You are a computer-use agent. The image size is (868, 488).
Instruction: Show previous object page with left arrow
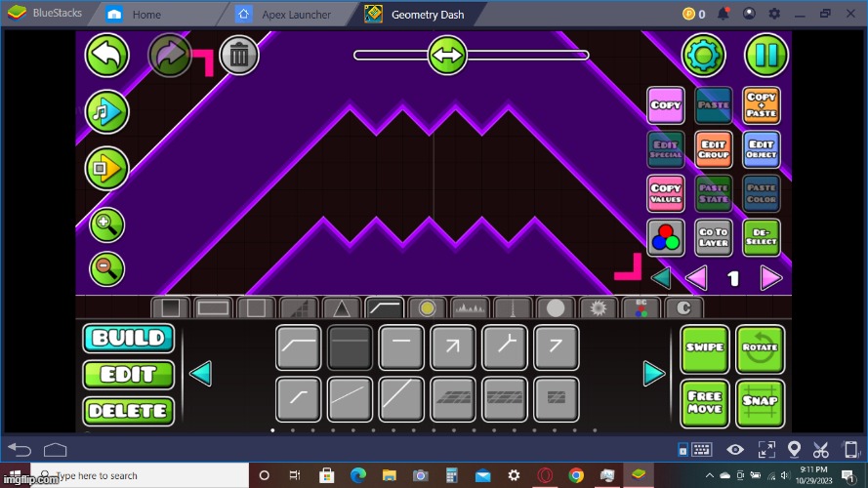(x=201, y=374)
